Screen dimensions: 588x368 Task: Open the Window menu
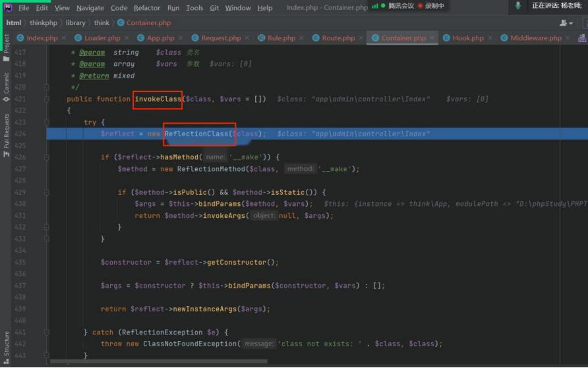pos(238,8)
